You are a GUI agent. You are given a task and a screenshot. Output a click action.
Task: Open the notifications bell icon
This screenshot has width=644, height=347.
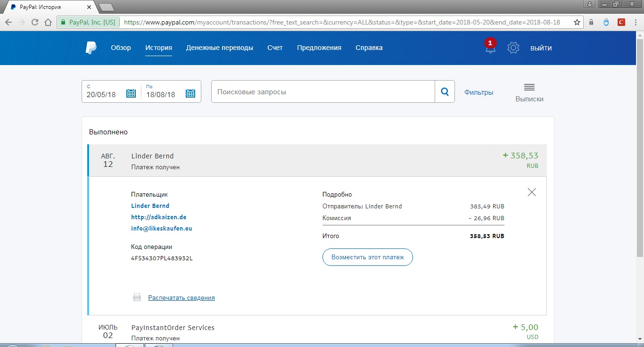coord(490,48)
